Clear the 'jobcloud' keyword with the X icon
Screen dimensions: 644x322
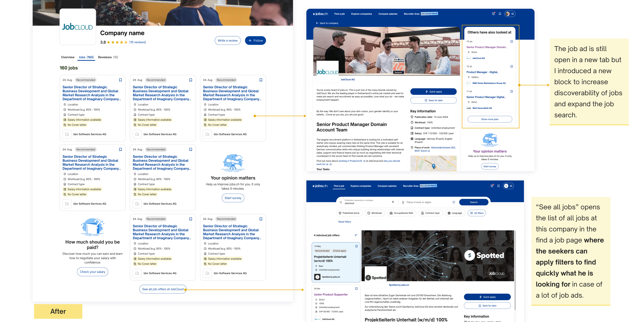393,202
